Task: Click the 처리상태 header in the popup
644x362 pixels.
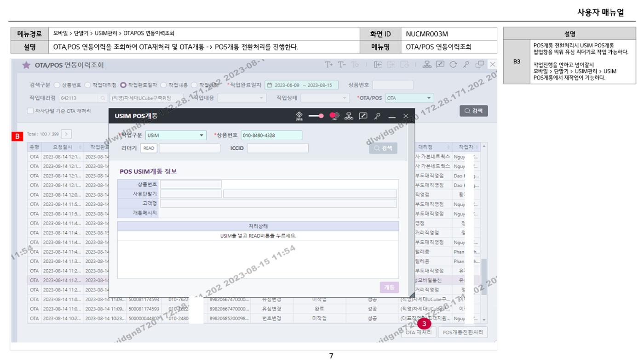Action: coord(258,226)
